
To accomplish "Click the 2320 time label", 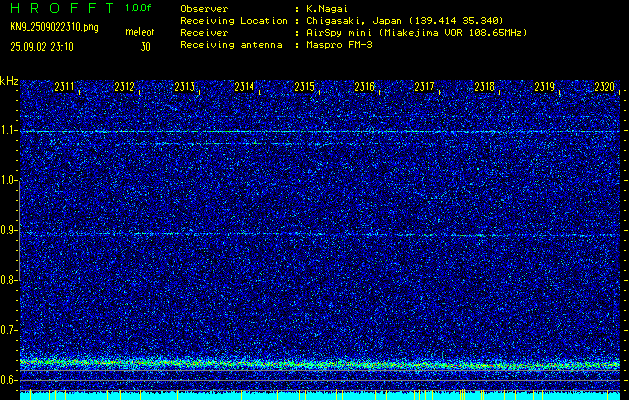I will [x=605, y=87].
